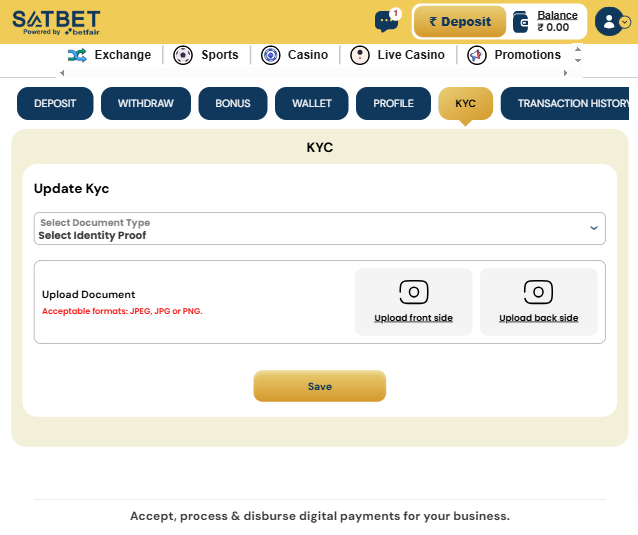Viewport: 638px width, 535px height.
Task: Switch to the DEPOSIT tab
Action: coord(55,103)
